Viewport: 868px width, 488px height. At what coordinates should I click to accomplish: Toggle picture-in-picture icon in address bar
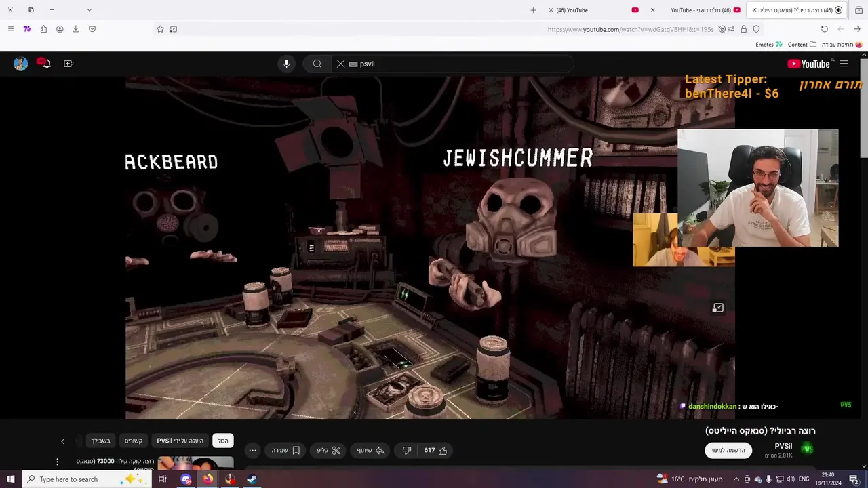174,29
